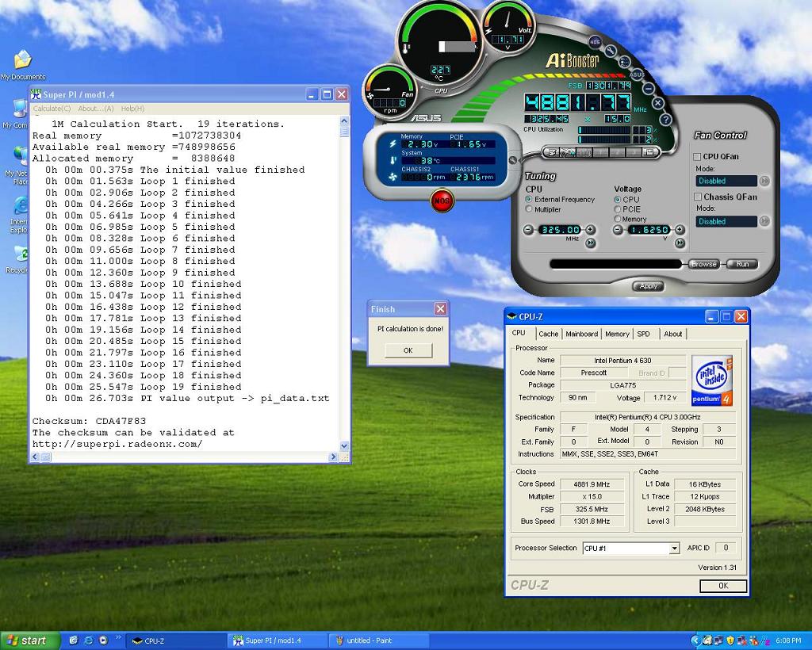Click the black file path field in AI Booster

[x=615, y=264]
